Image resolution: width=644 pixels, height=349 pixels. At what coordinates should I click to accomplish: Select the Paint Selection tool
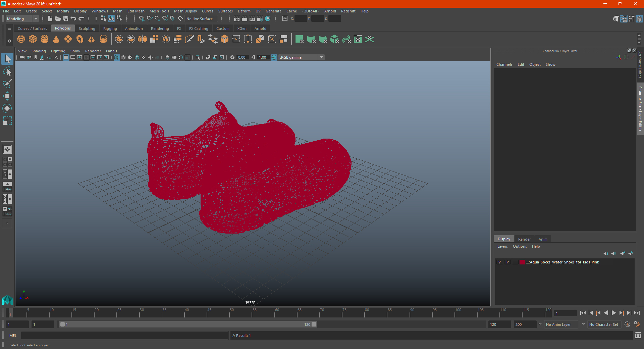(7, 84)
